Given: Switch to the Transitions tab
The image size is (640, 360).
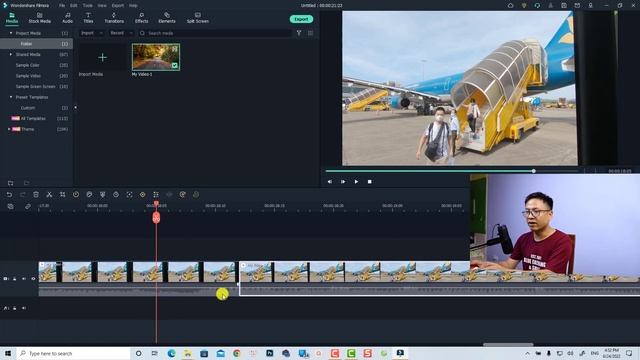Looking at the screenshot, I should click(x=114, y=18).
